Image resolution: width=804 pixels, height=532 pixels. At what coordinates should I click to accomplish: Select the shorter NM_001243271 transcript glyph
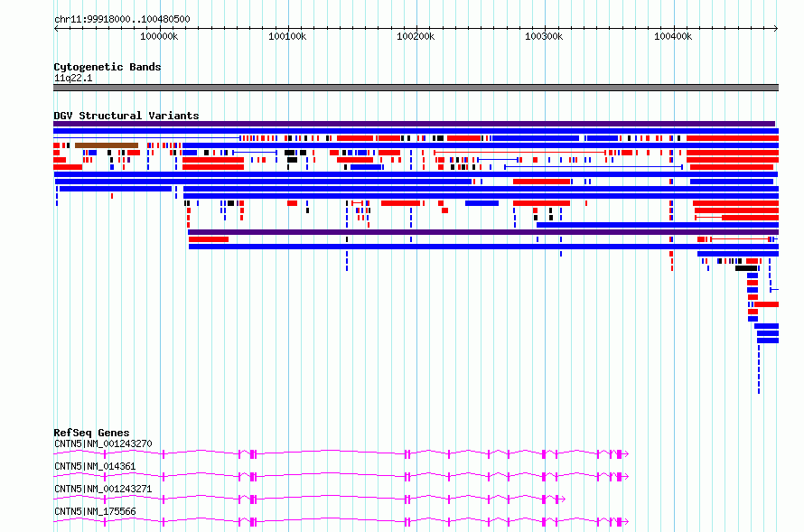309,499
